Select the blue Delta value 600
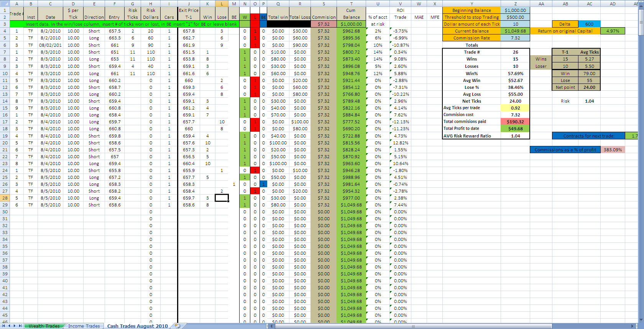644x329 pixels. pos(589,24)
